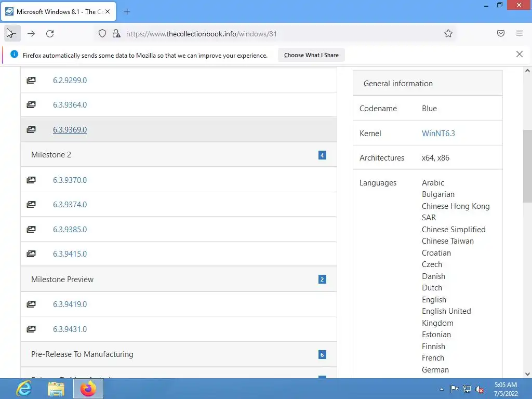The height and width of the screenshot is (399, 532).
Task: Click the Milestone 2 count badge 4
Action: (x=322, y=155)
